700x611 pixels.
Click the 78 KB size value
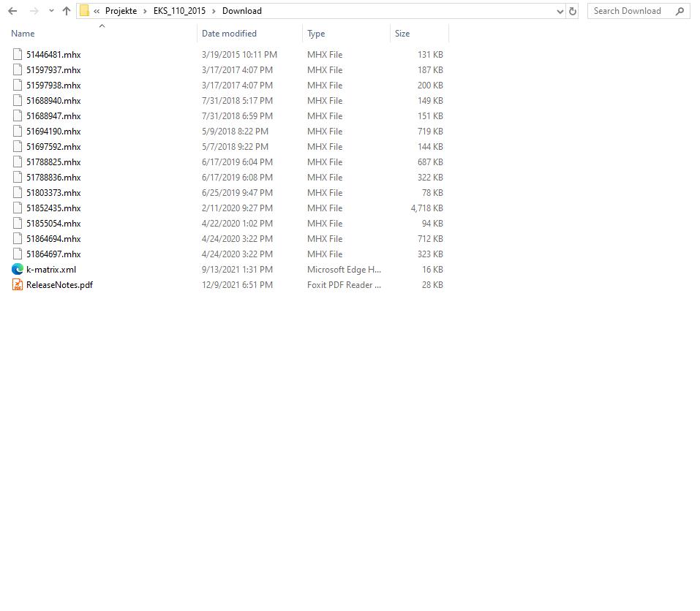[x=432, y=193]
